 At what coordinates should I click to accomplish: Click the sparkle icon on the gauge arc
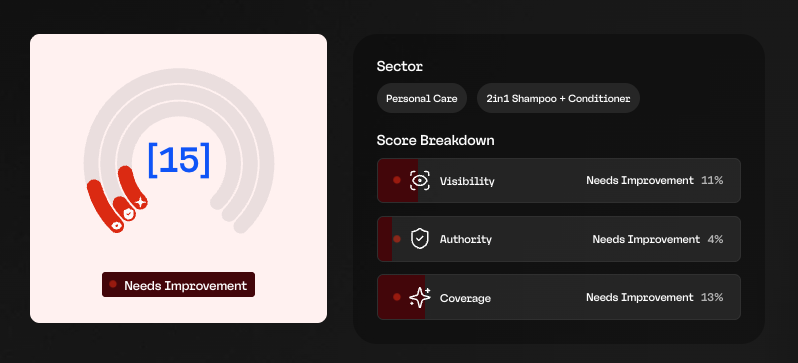140,202
